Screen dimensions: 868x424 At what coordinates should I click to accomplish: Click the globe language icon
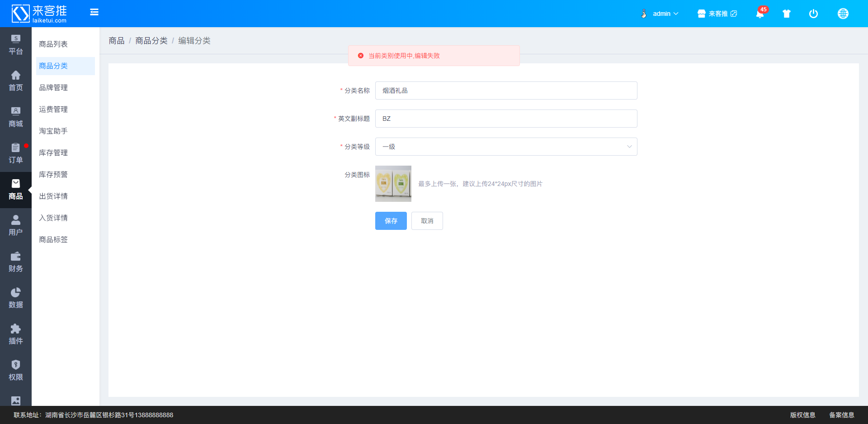click(x=843, y=14)
